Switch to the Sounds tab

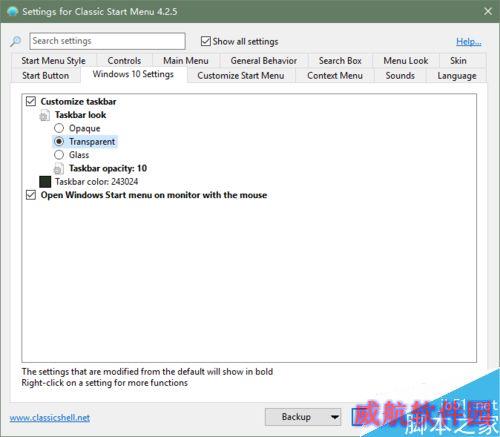400,76
